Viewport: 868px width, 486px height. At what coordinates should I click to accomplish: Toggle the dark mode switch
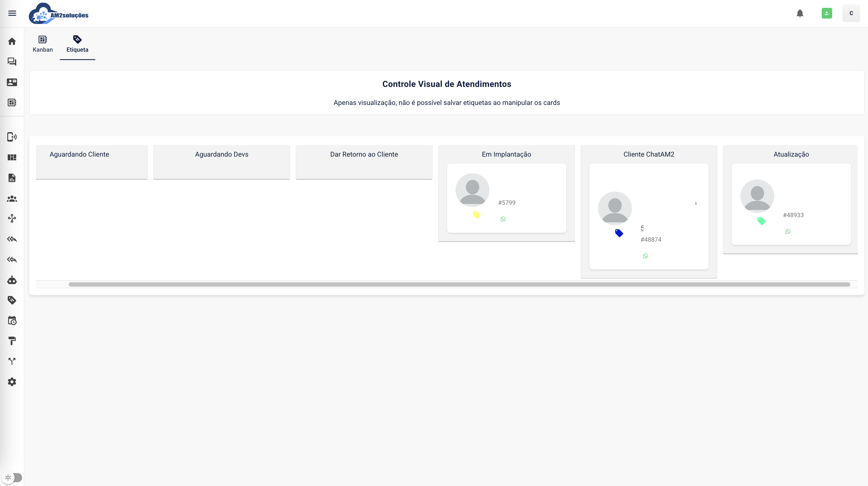[x=12, y=477]
